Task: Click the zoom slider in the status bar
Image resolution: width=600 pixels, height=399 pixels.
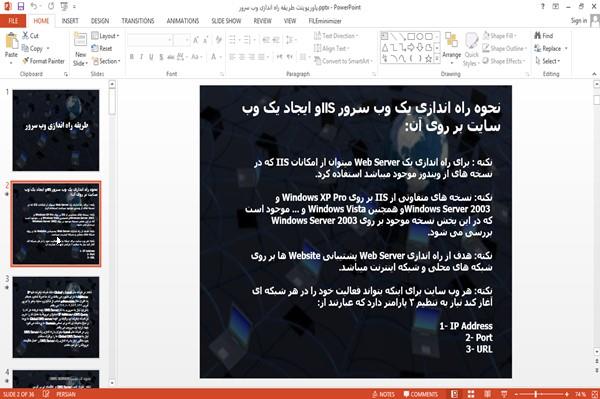Action: (541, 394)
